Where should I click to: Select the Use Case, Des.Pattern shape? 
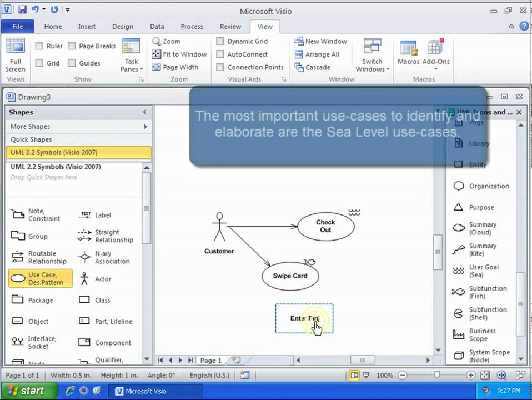[41, 278]
